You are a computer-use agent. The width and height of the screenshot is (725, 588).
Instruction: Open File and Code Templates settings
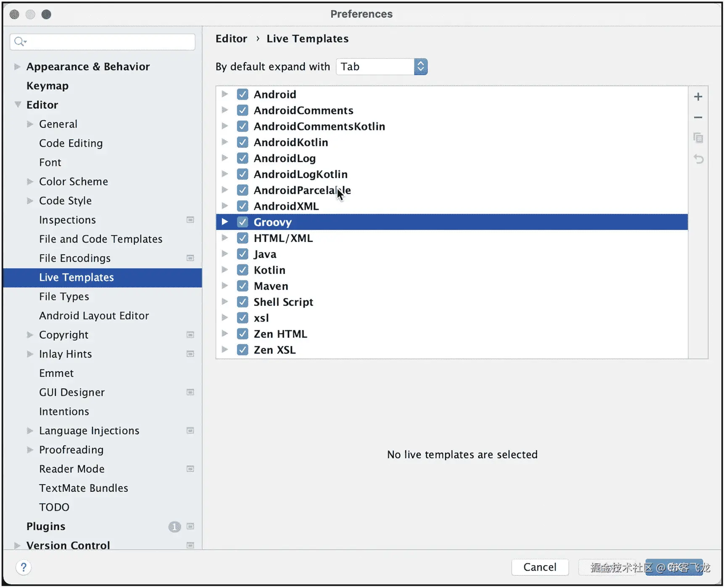(x=100, y=239)
